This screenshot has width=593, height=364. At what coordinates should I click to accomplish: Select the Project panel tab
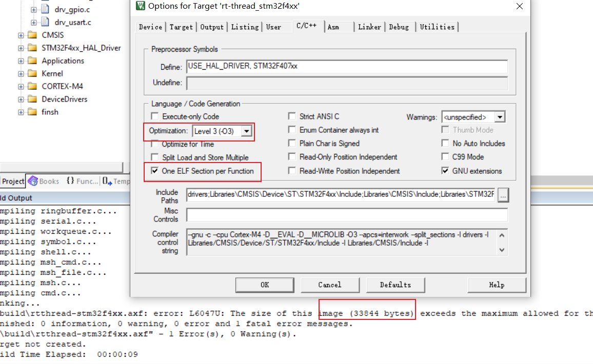pyautogui.click(x=13, y=181)
